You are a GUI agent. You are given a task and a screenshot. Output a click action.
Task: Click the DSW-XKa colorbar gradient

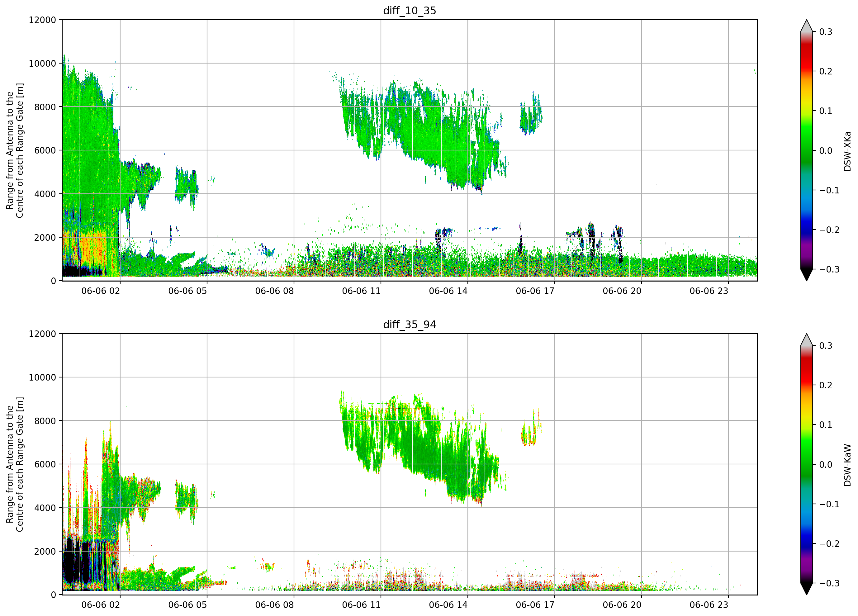807,151
